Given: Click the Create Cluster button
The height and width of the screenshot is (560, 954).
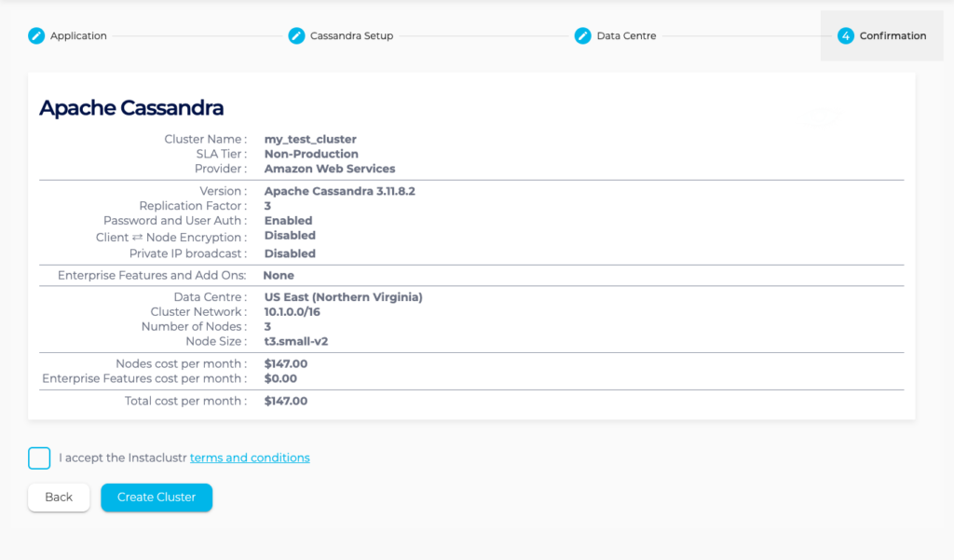Looking at the screenshot, I should (157, 498).
